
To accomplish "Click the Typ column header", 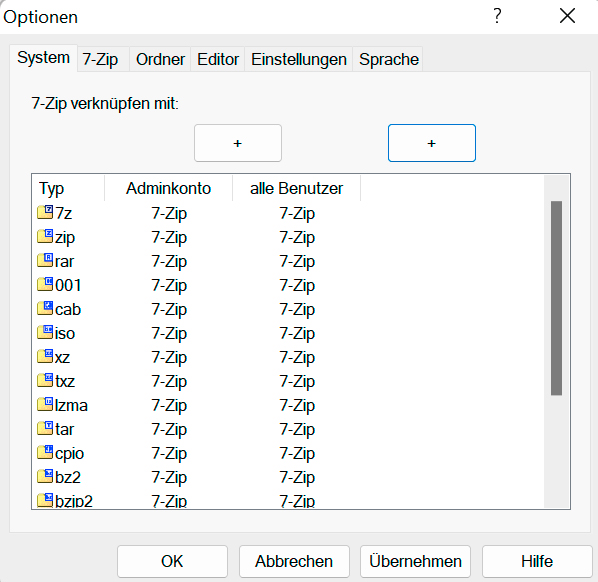I will coord(68,188).
